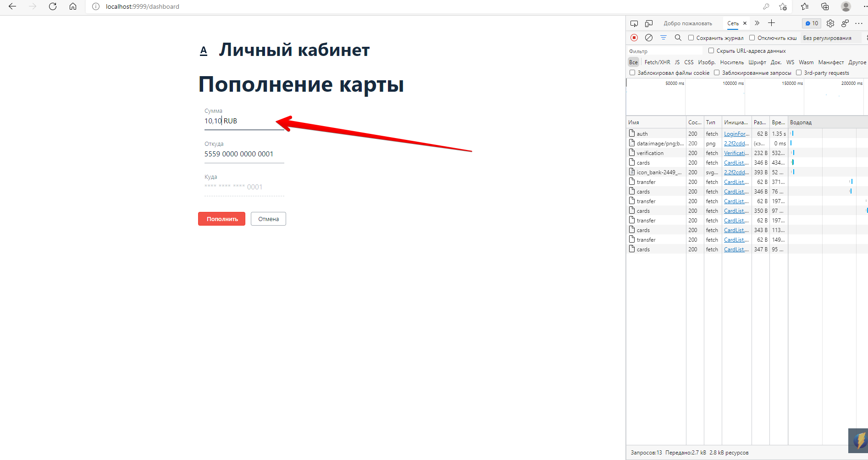
Task: Check the 3rd-party requests filter
Action: click(x=800, y=72)
